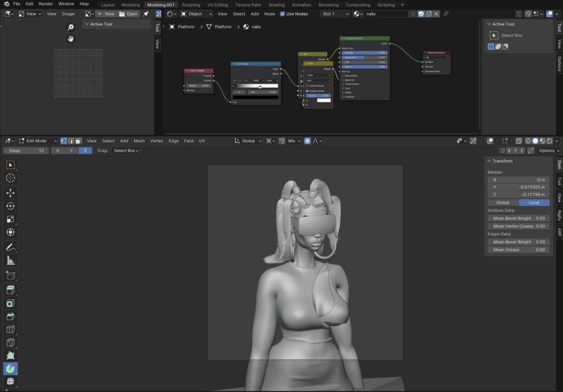Image resolution: width=563 pixels, height=392 pixels.
Task: Click the zoom magnifier icon in image editor
Action: (70, 27)
